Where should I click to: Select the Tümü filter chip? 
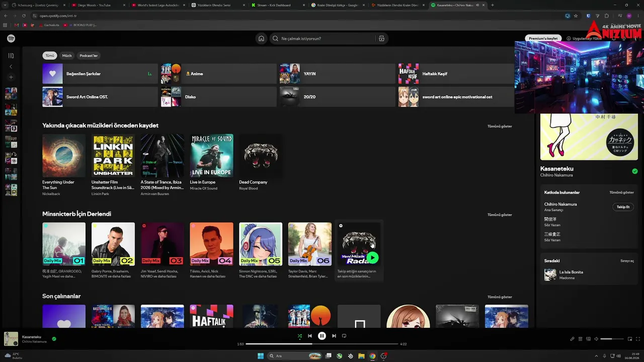pyautogui.click(x=50, y=56)
